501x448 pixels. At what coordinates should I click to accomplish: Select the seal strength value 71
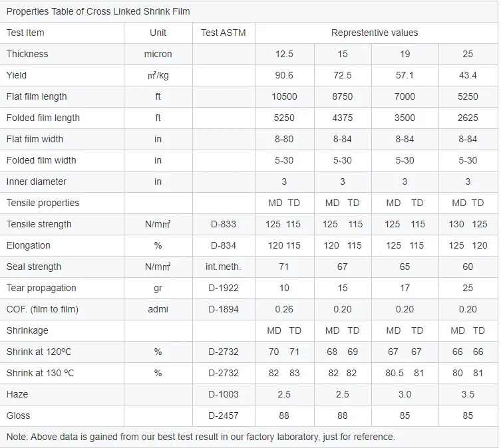(284, 267)
